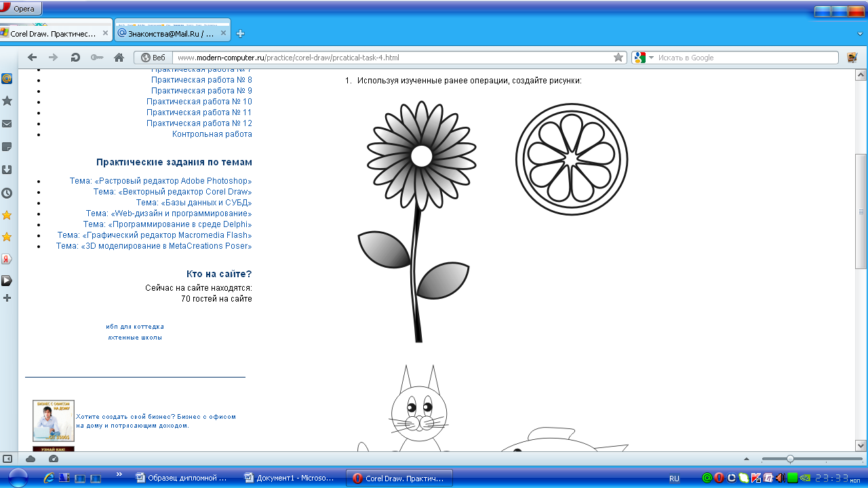Viewport: 868px width, 488px height.
Task: Click the password wand key icon
Action: coord(97,58)
